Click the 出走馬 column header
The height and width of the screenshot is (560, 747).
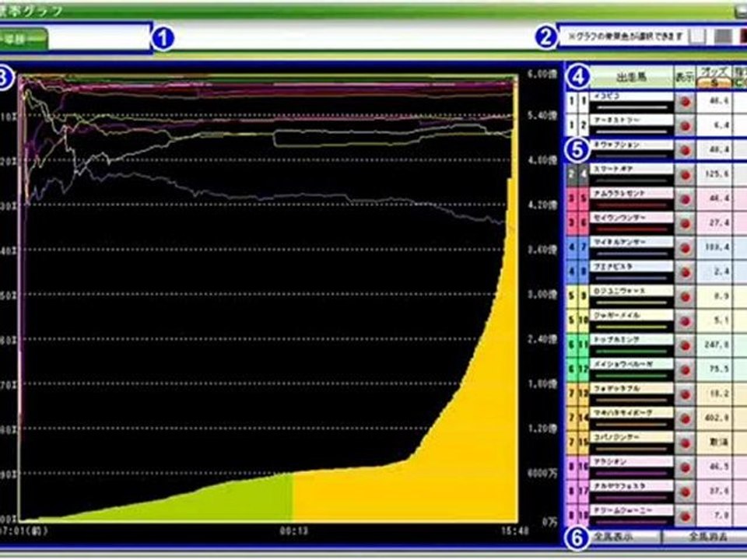pos(632,77)
